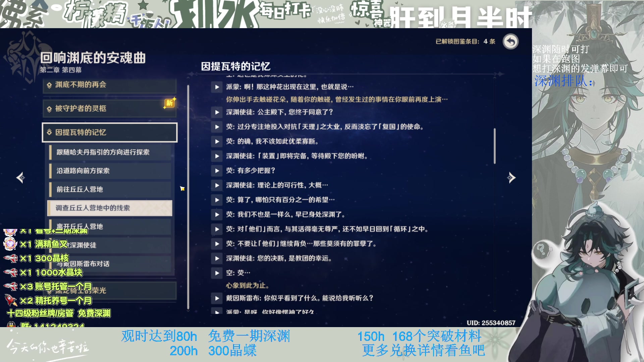
Task: Click the dialogue panel scrollbar thumb on the right
Action: (494, 146)
